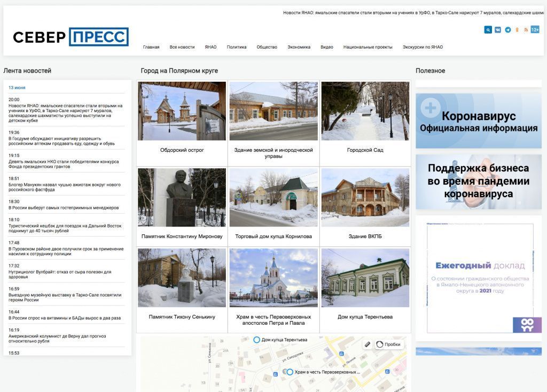
Task: Select the map ruler measurement tool
Action: [x=368, y=344]
